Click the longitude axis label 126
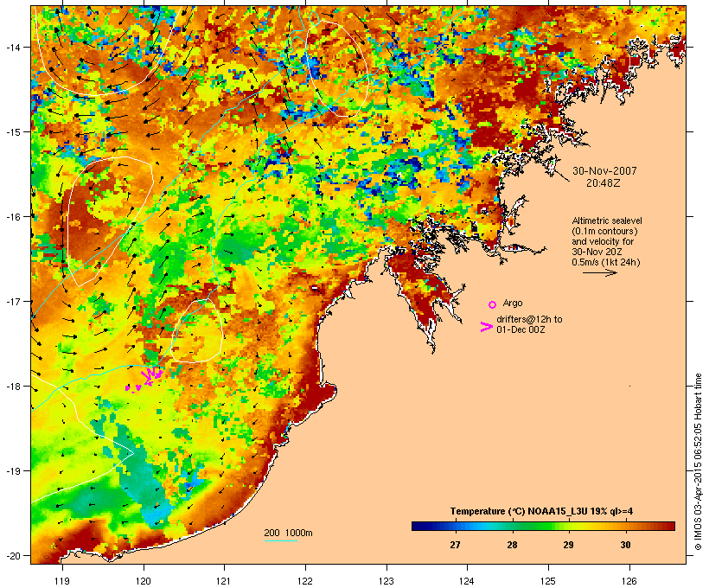Viewport: 709px width, 588px height. click(x=629, y=581)
